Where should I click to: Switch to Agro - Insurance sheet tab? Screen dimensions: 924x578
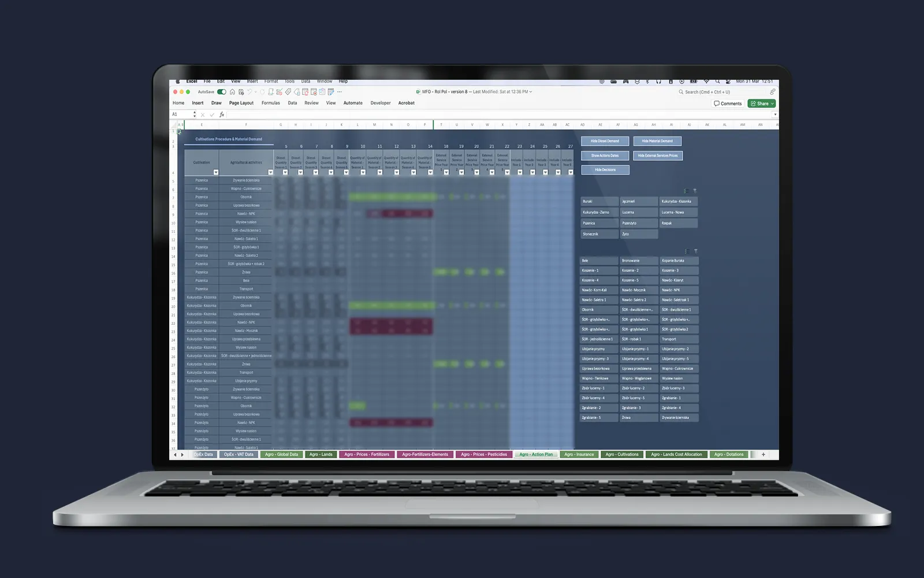pos(579,454)
